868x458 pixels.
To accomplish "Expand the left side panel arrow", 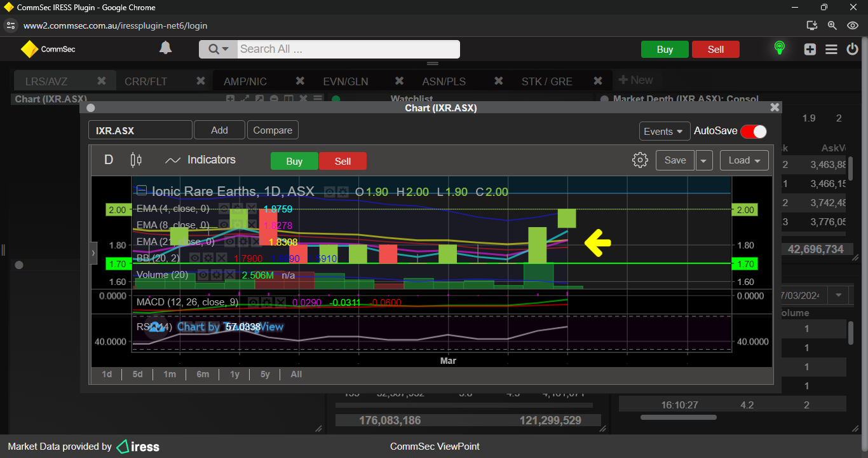I will point(93,253).
